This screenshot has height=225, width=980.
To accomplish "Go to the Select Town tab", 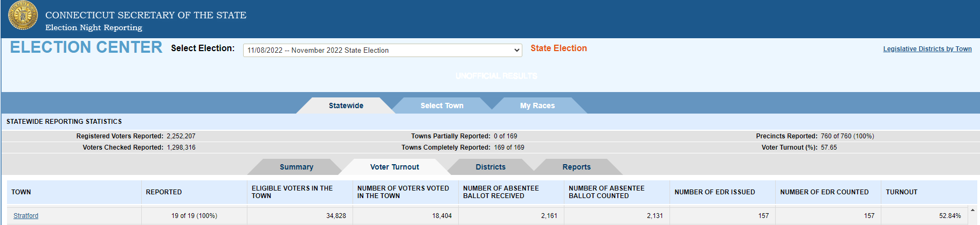I will coord(442,106).
